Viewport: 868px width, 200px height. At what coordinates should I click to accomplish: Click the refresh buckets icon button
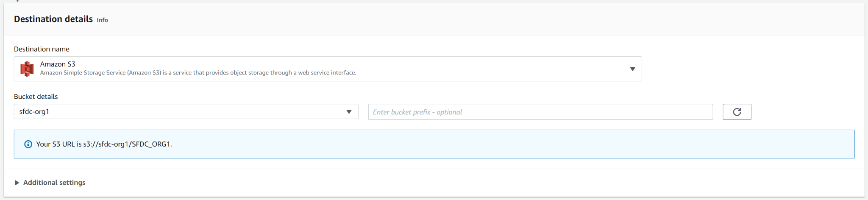point(737,112)
